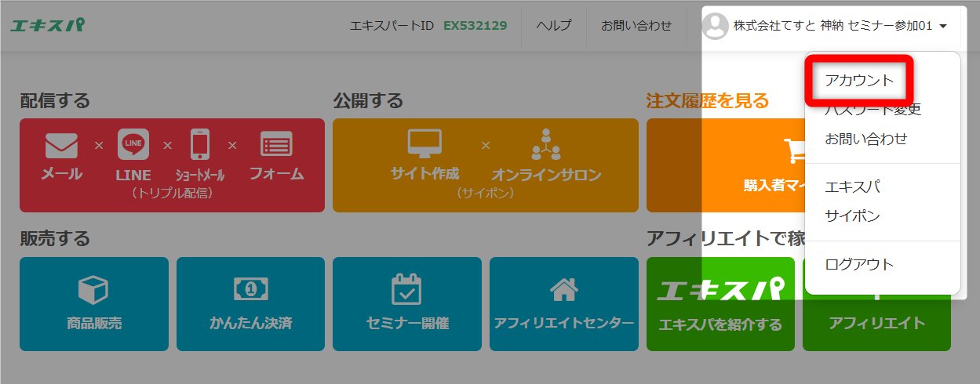Click the エキスパ logo in header
Viewport: 980px width, 384px height.
(48, 25)
